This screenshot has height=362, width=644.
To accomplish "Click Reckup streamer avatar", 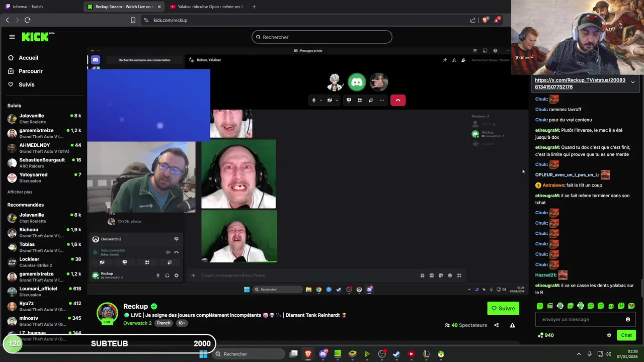I will (107, 313).
